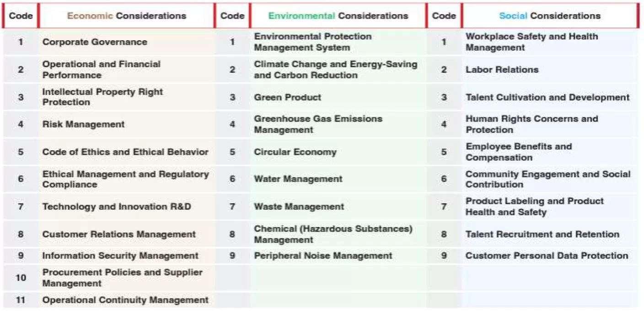The image size is (644, 313).
Task: Select the Corporate Governance cell
Action: (x=95, y=42)
